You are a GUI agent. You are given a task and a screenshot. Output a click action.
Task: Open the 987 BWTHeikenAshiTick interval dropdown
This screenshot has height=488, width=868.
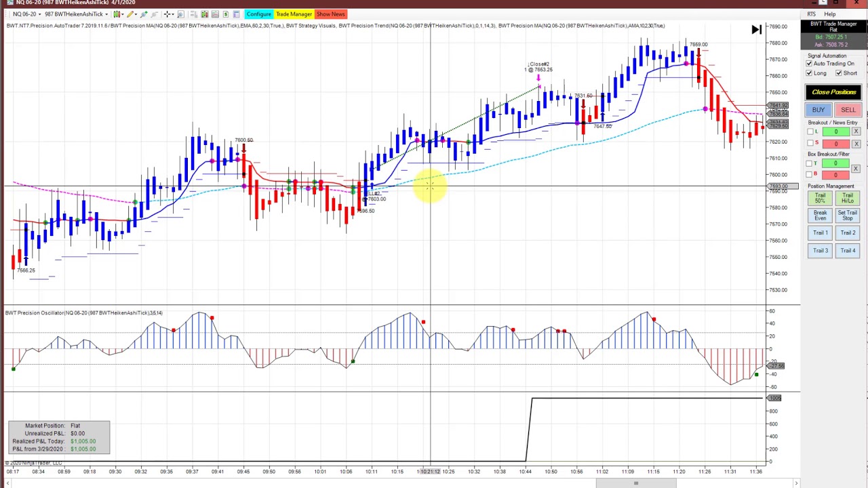click(x=76, y=14)
